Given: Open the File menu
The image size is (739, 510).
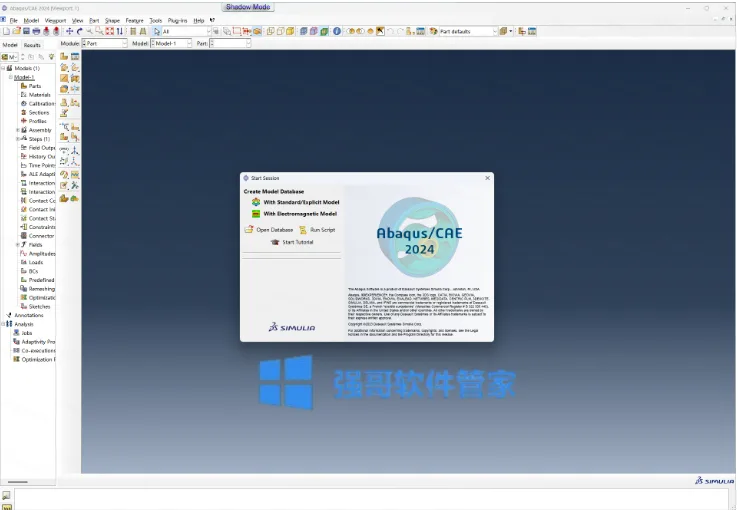Looking at the screenshot, I should point(14,21).
